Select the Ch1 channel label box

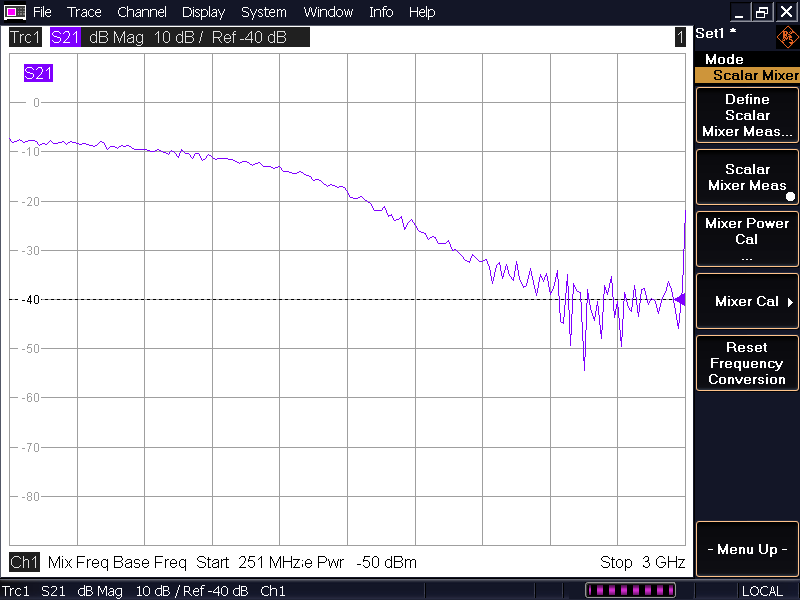point(24,562)
